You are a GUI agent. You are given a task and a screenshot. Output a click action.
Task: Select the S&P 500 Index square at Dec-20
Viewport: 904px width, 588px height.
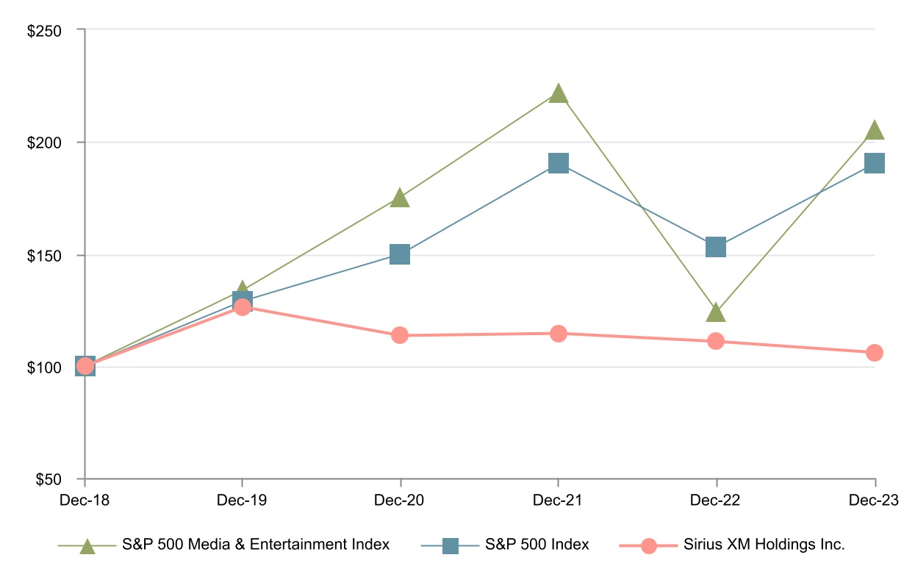400,254
